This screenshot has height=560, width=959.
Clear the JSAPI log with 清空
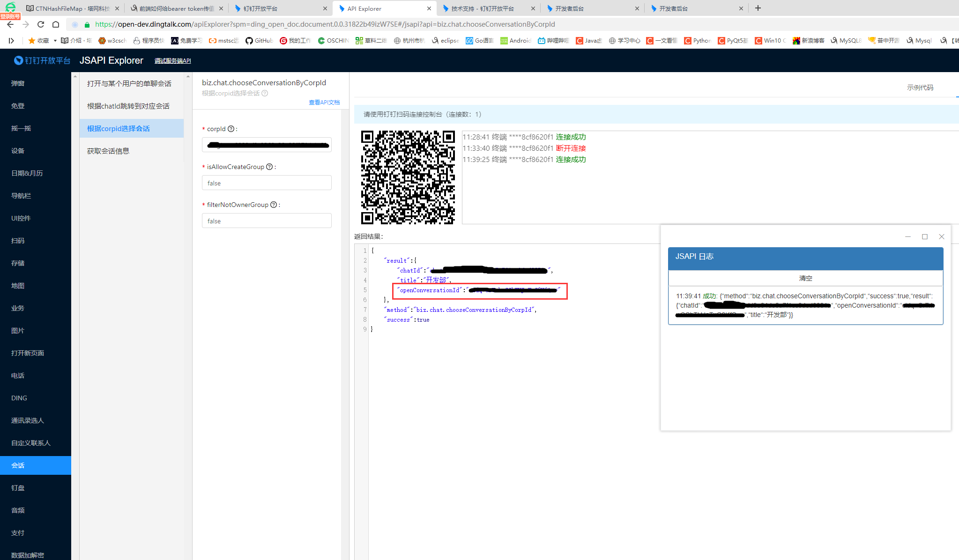pyautogui.click(x=805, y=278)
